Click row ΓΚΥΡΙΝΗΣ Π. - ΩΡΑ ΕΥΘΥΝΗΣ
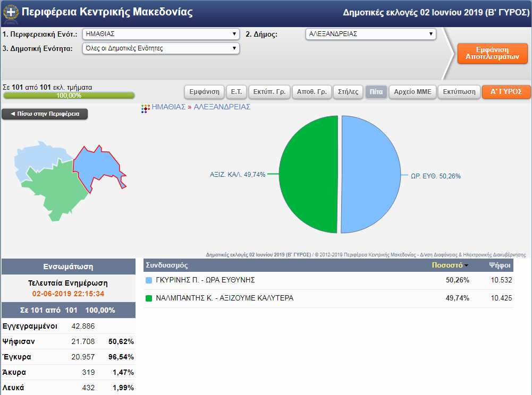 328,280
